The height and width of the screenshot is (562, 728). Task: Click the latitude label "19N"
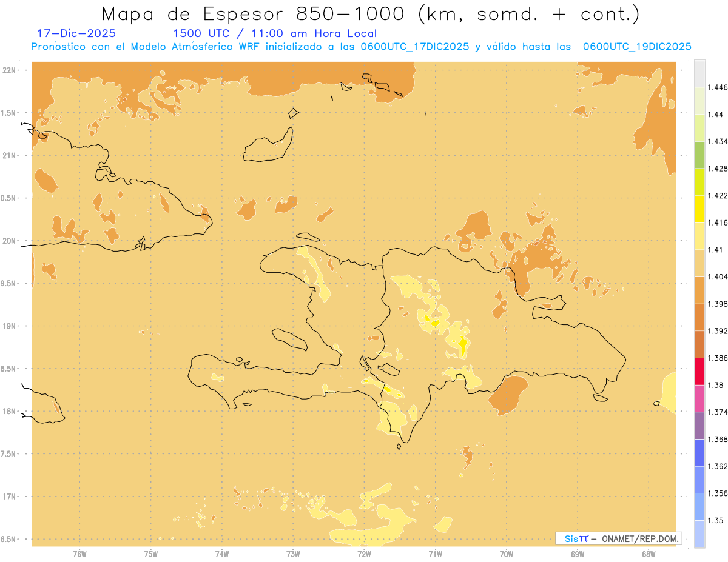click(x=10, y=326)
